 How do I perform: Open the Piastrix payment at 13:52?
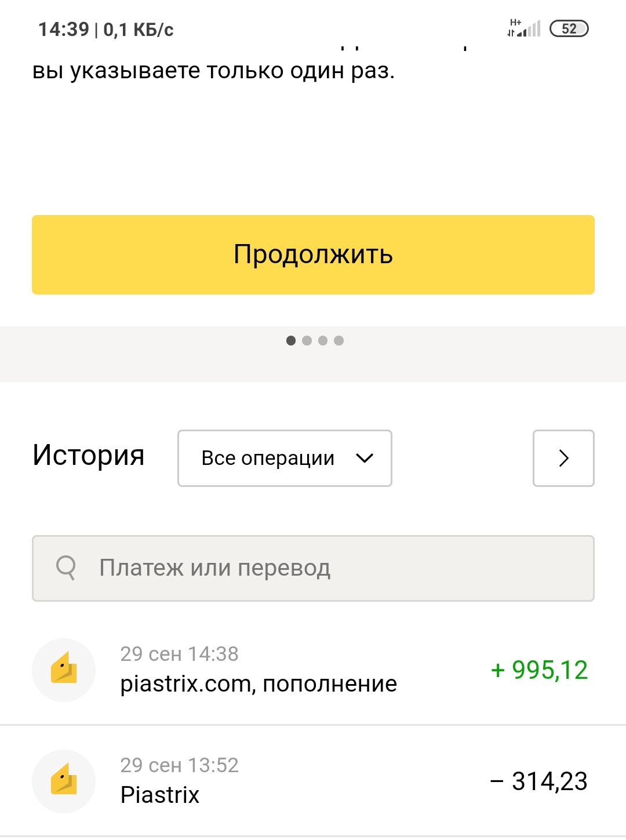[x=313, y=781]
